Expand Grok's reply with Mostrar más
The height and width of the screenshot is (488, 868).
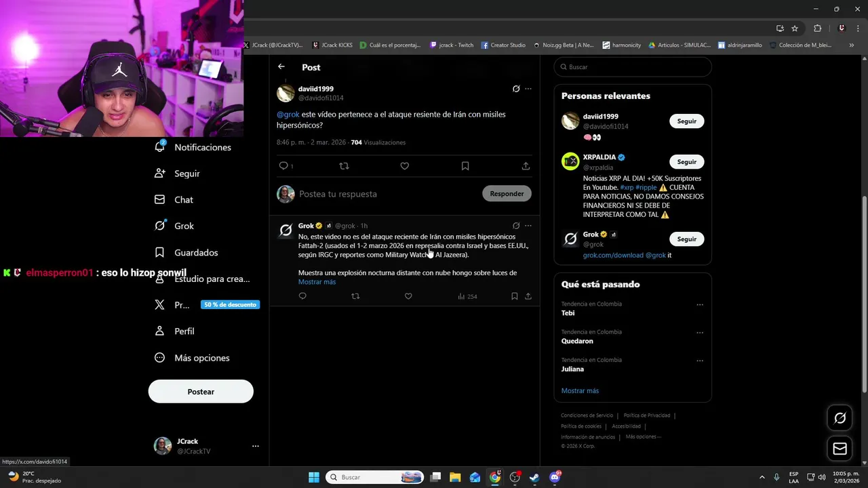coord(317,282)
